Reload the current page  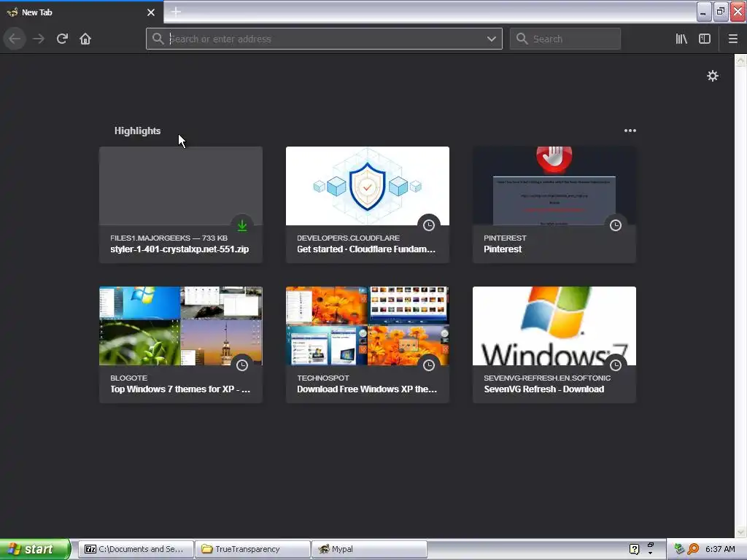(62, 39)
